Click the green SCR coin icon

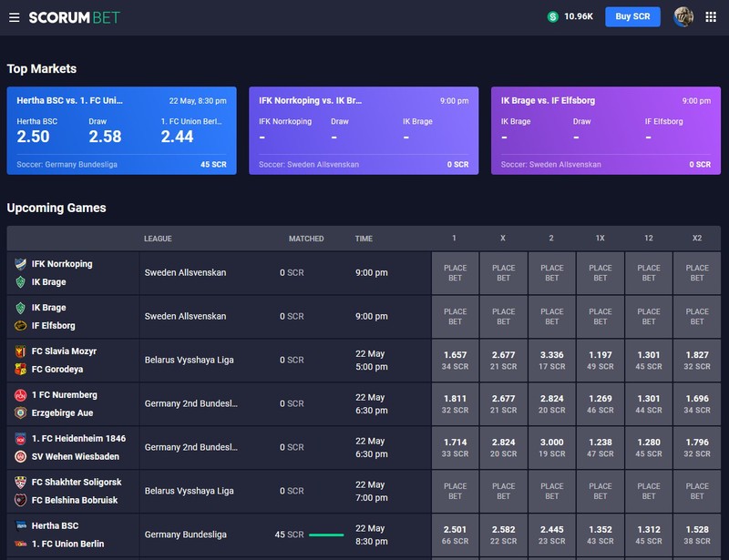click(553, 17)
